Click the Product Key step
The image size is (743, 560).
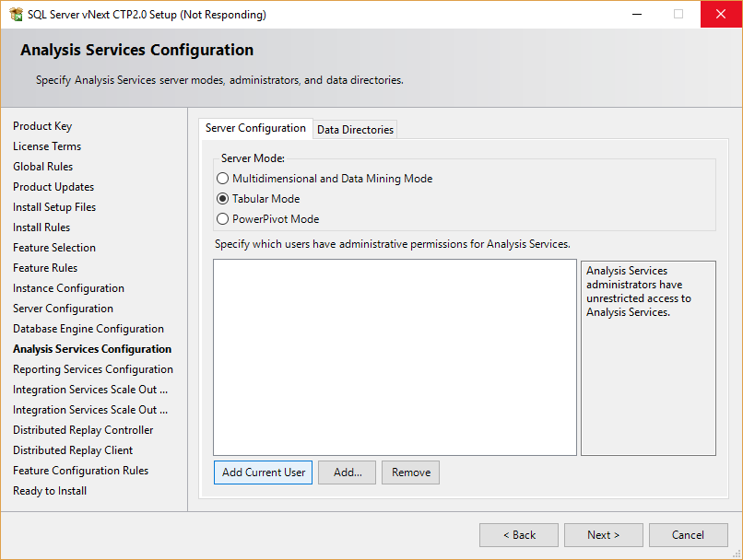pyautogui.click(x=42, y=126)
